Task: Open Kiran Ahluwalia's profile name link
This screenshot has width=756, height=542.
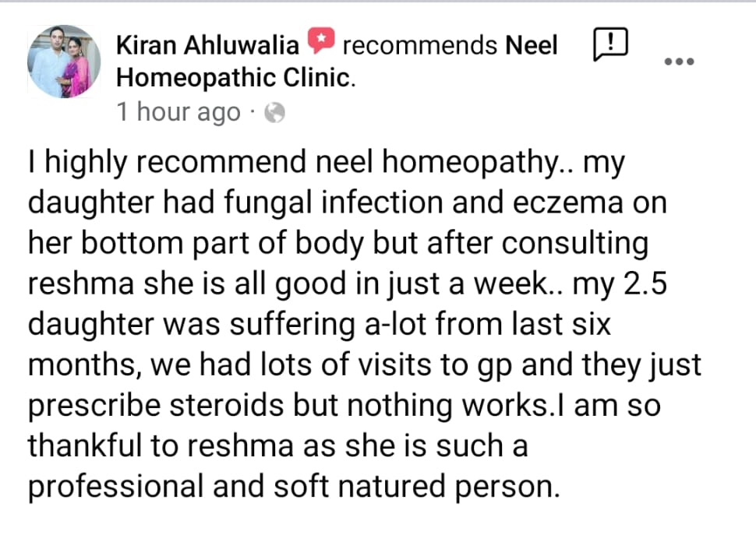Action: pyautogui.click(x=207, y=45)
